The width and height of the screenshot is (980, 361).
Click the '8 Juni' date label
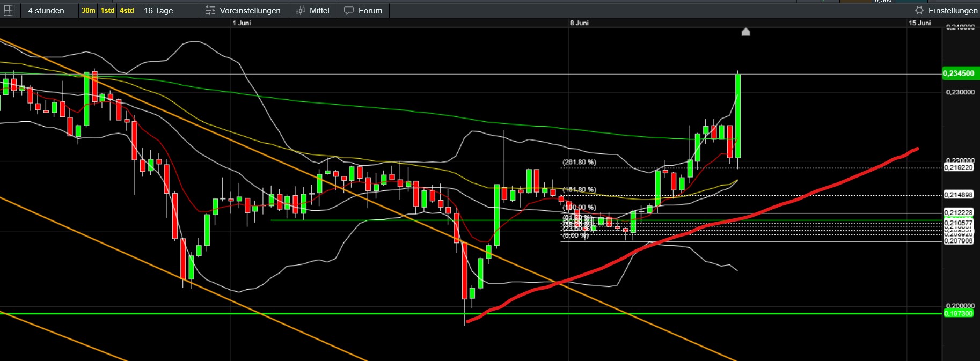(579, 23)
